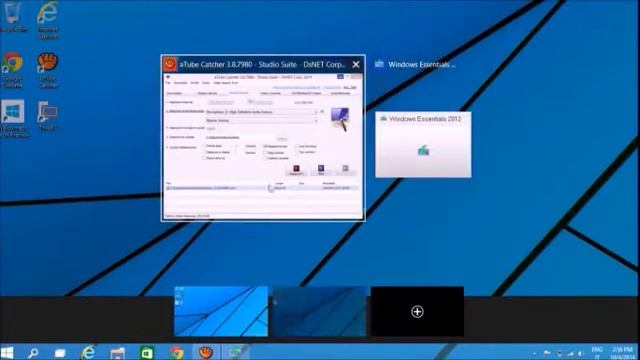The height and width of the screenshot is (360, 640).
Task: Launch Internet Explorer from the taskbar
Action: 88,352
